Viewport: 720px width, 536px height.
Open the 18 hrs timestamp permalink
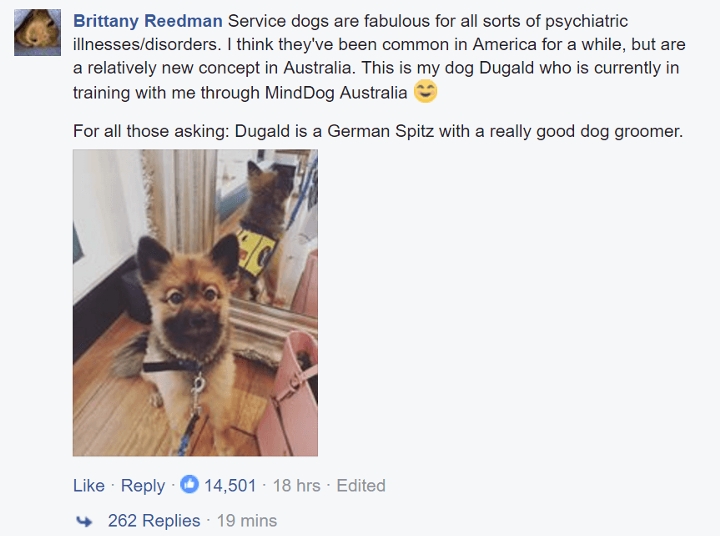tap(297, 485)
